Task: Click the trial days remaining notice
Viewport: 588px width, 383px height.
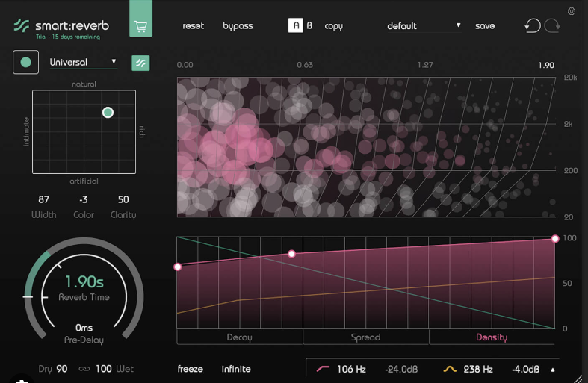Action: (68, 37)
